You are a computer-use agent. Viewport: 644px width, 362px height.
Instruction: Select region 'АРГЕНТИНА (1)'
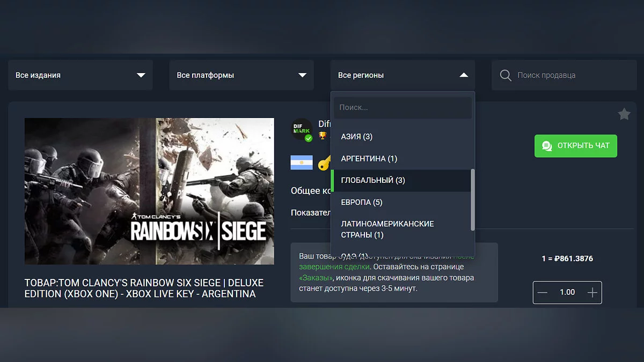click(x=400, y=159)
